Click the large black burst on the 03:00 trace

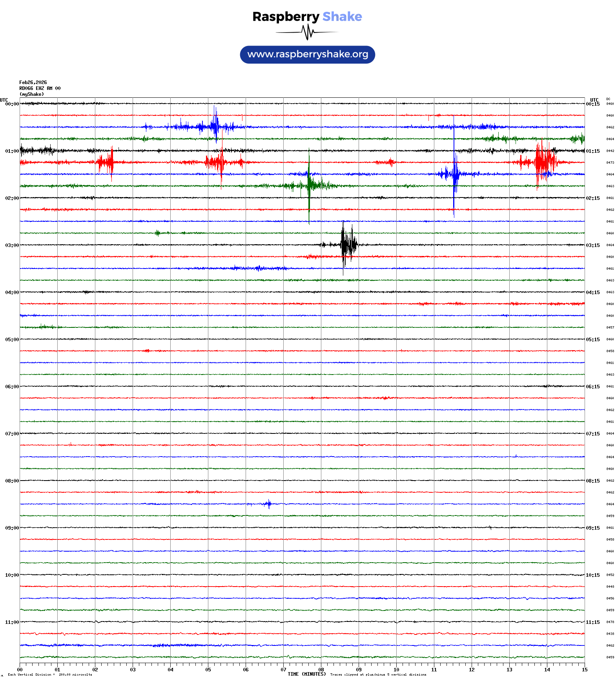(348, 245)
